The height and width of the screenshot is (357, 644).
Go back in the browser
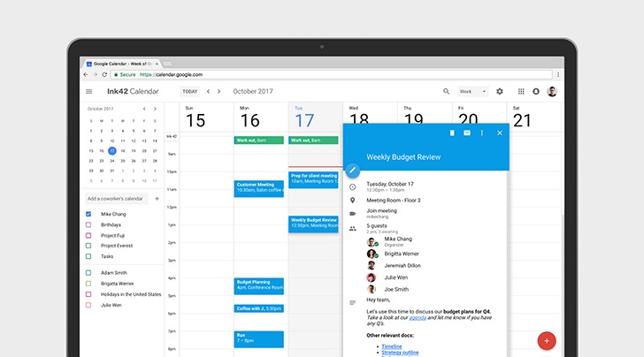86,75
